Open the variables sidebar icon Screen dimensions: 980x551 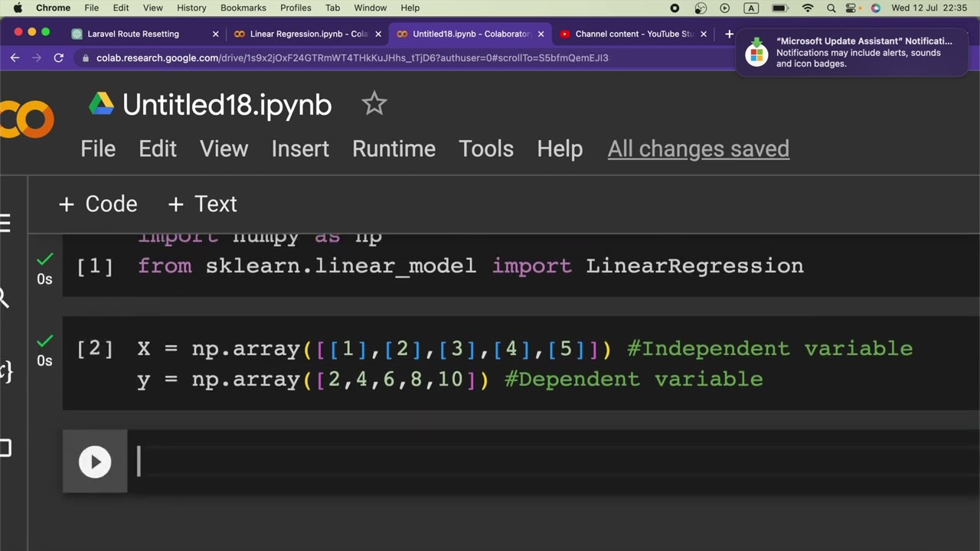[x=5, y=372]
